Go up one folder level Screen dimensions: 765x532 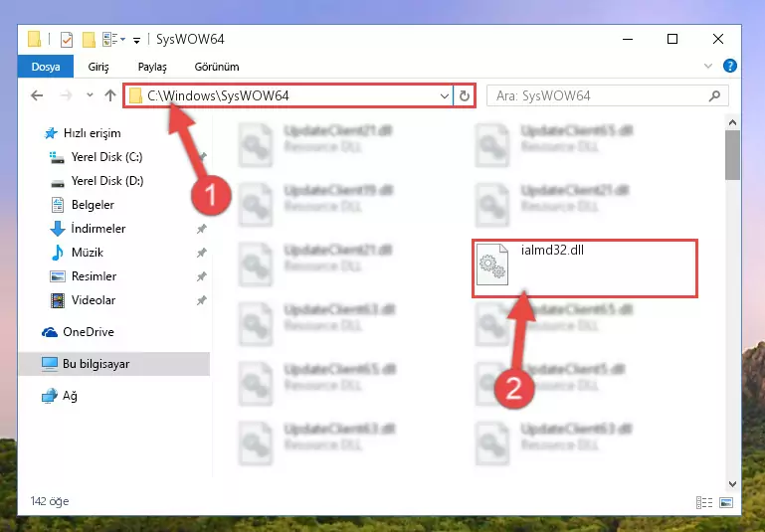tap(110, 95)
